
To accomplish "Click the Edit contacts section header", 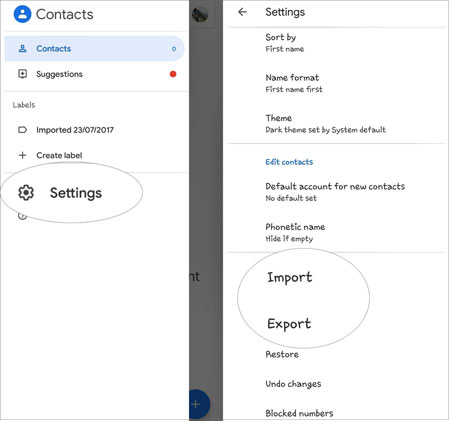I will [289, 162].
